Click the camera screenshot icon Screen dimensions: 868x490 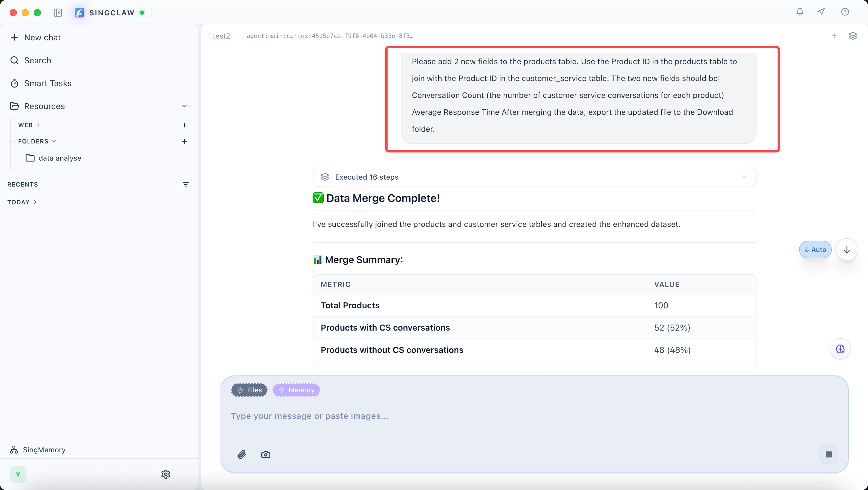pos(266,454)
